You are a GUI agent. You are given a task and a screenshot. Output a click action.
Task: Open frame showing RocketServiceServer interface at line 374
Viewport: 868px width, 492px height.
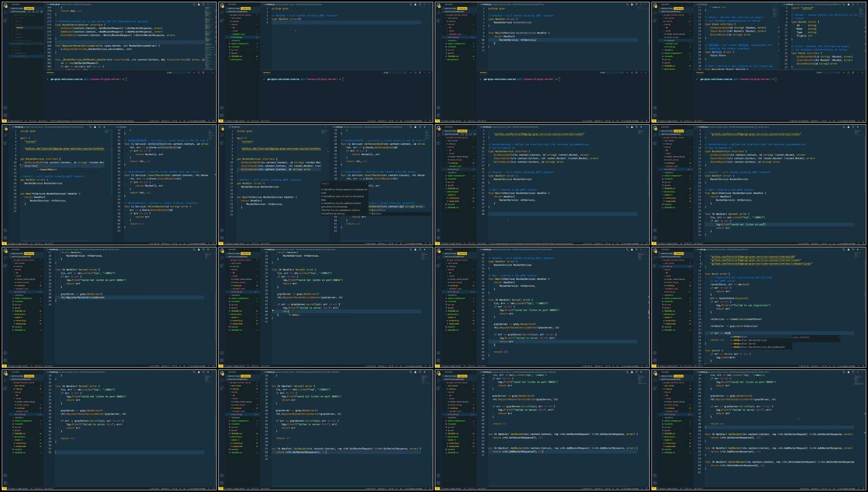click(108, 62)
